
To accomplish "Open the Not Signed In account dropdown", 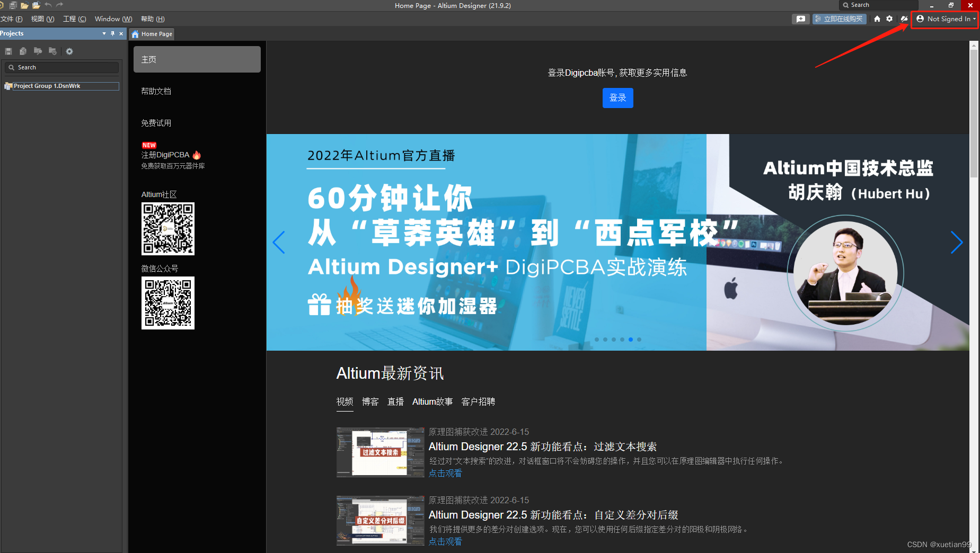I will pyautogui.click(x=946, y=19).
